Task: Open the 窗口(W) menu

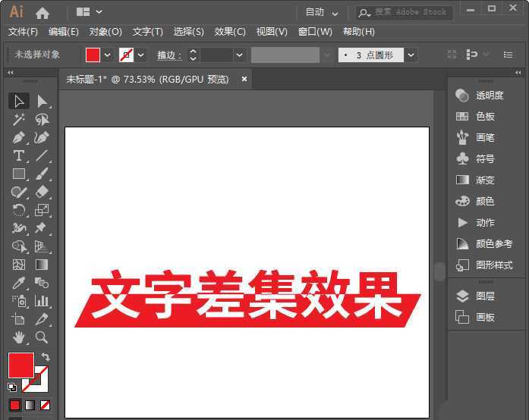Action: (x=315, y=32)
